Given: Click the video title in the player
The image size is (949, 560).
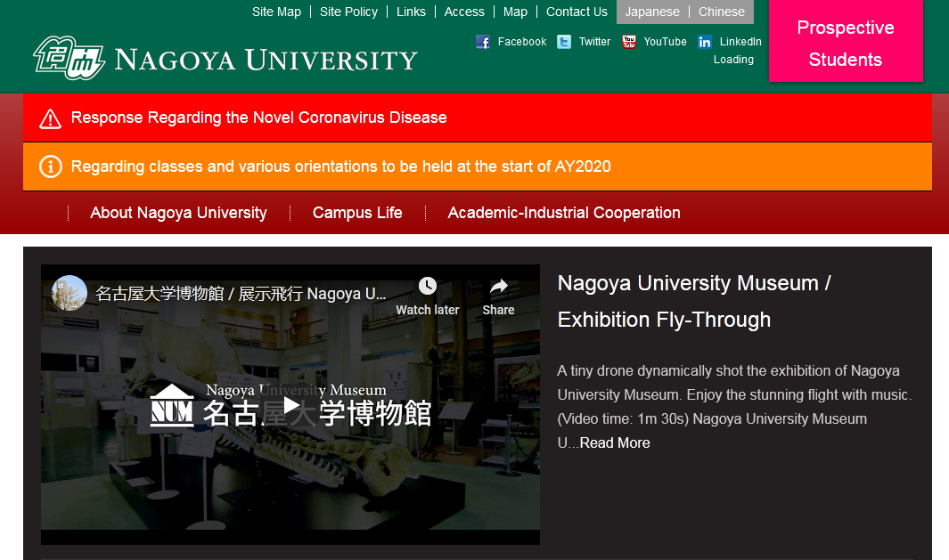Looking at the screenshot, I should coord(241,294).
